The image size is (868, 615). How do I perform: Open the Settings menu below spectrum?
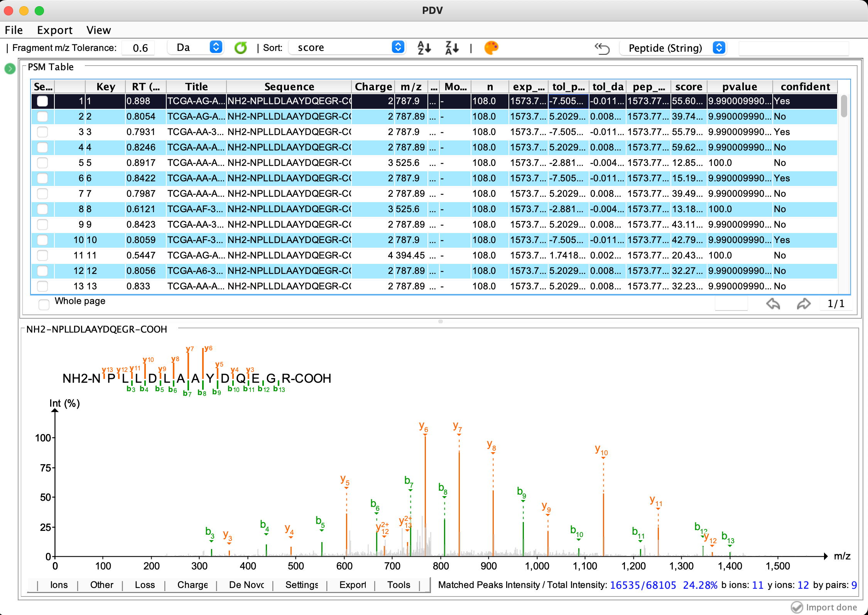pyautogui.click(x=302, y=585)
